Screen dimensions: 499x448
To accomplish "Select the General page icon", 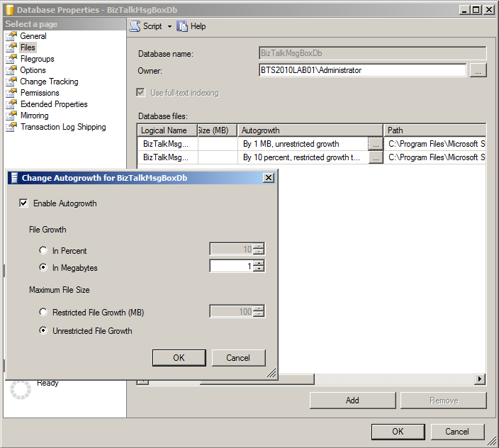I will (x=11, y=36).
